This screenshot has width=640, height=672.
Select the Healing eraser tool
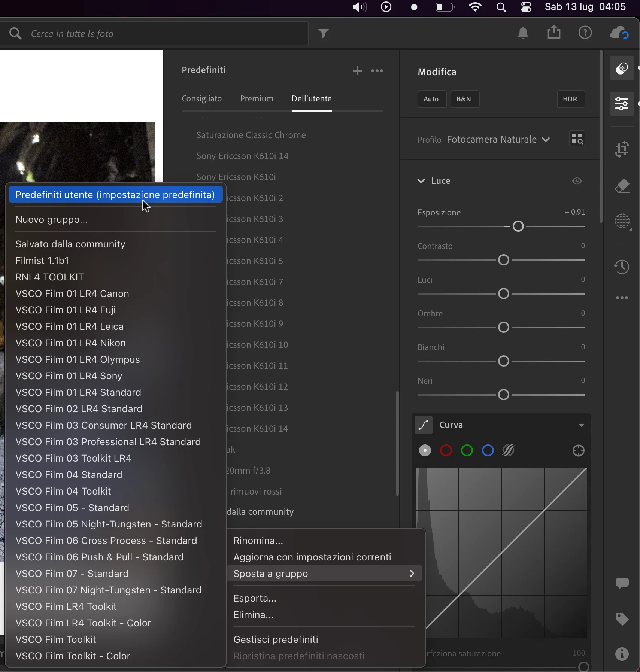click(x=622, y=186)
